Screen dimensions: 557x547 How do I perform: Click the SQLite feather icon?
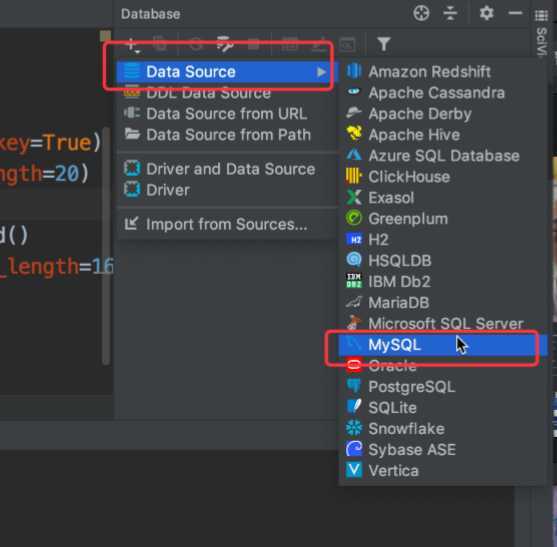(354, 407)
